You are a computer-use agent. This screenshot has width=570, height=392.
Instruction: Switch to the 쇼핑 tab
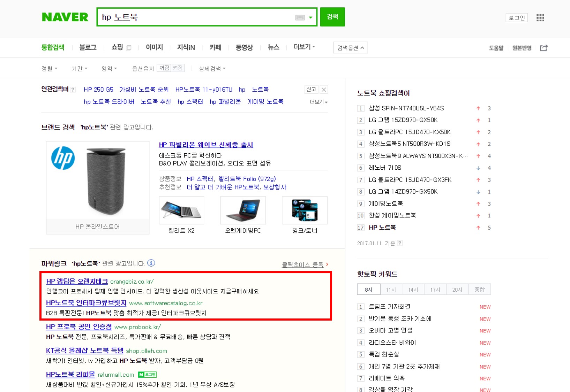(x=117, y=47)
